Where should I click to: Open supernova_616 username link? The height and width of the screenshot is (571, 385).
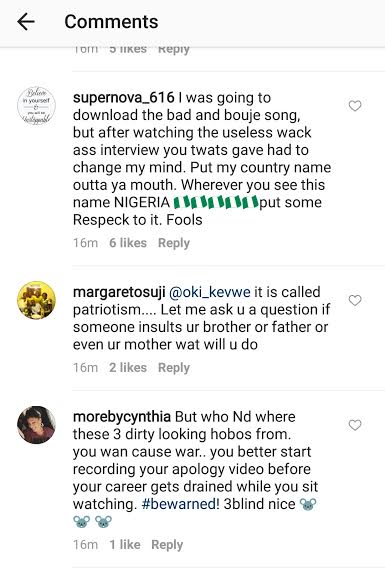click(x=124, y=98)
